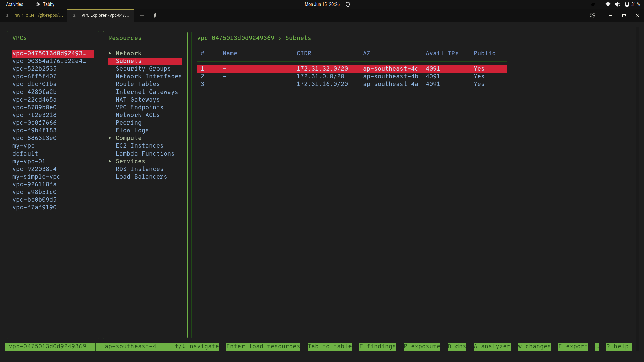
Task: Open clock showing Mon Jun 15 20:26
Action: pyautogui.click(x=322, y=4)
